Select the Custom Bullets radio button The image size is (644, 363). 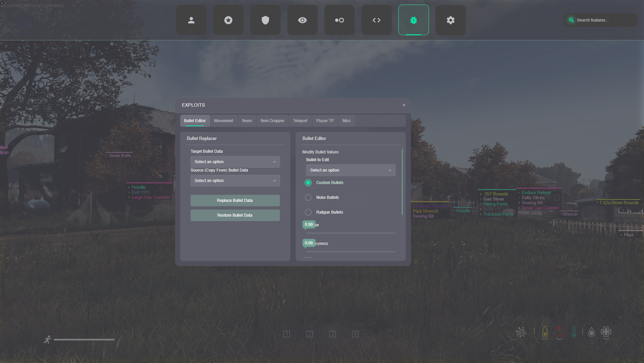pyautogui.click(x=308, y=183)
